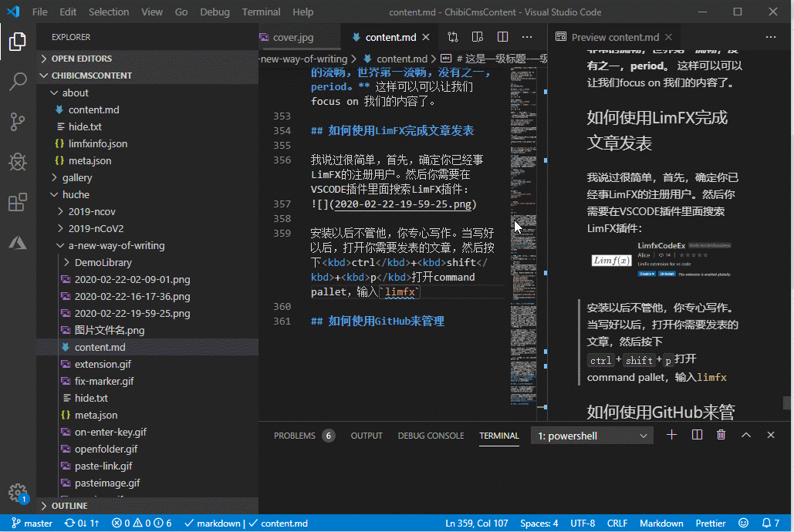Split the terminal panel
The width and height of the screenshot is (794, 532).
pos(697,435)
